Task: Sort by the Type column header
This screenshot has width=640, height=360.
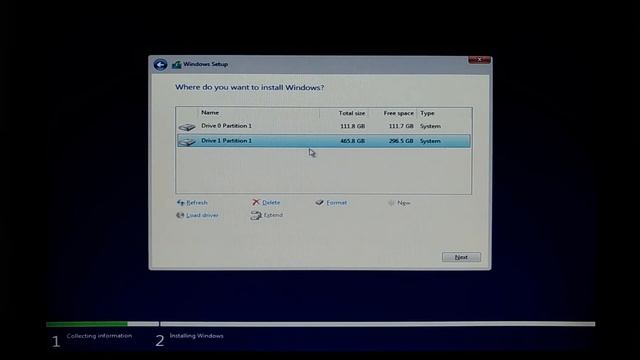Action: pyautogui.click(x=427, y=113)
